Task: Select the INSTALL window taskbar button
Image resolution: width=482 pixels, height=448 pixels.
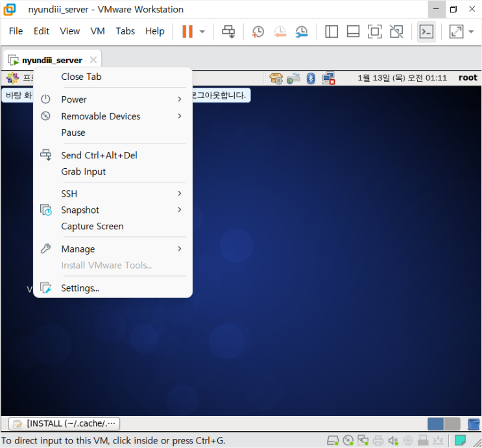Action: pos(64,424)
